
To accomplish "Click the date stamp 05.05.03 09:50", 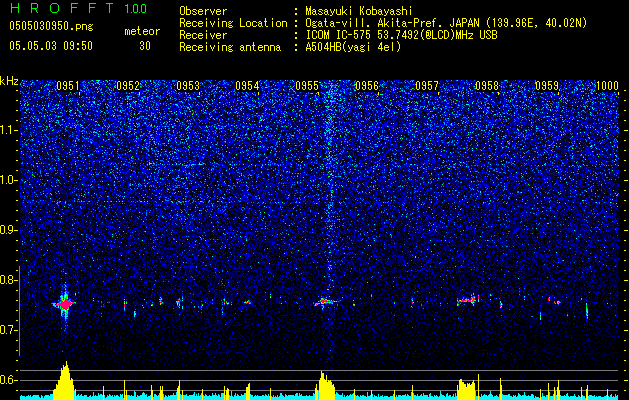I will [x=51, y=46].
